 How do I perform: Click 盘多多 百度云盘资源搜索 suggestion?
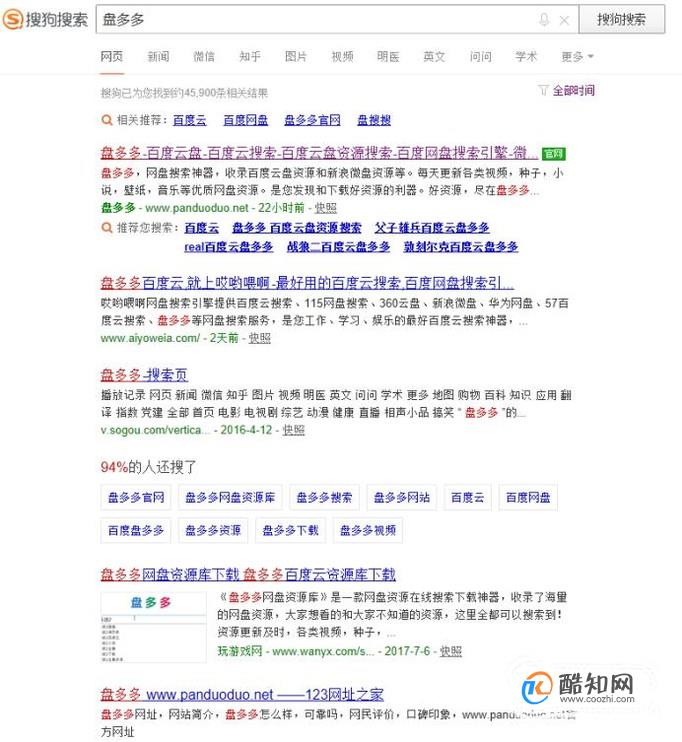297,228
